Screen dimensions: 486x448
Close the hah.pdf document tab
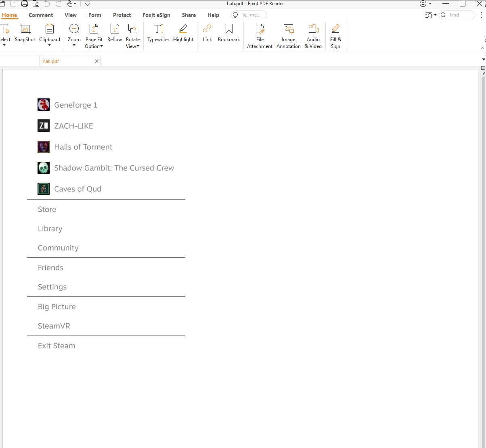coord(96,61)
